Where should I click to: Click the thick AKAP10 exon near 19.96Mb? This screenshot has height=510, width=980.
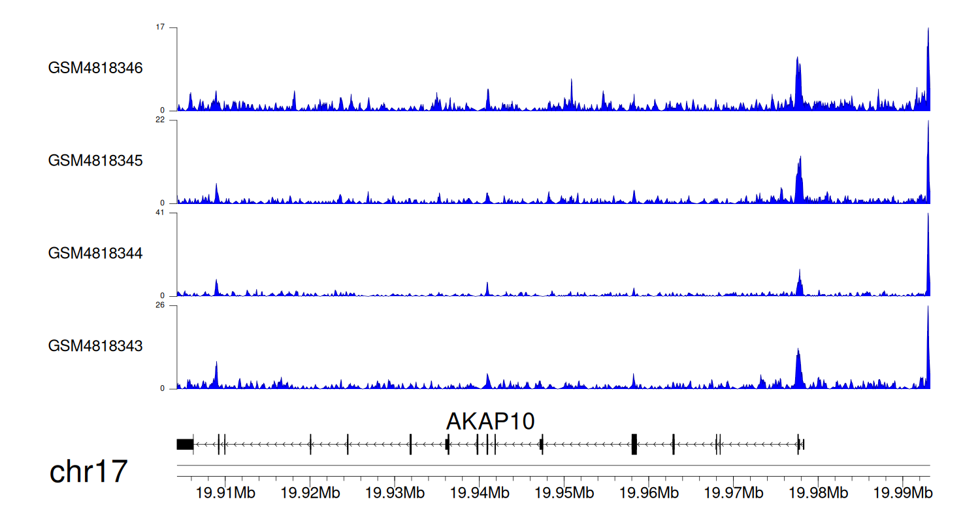click(x=634, y=444)
